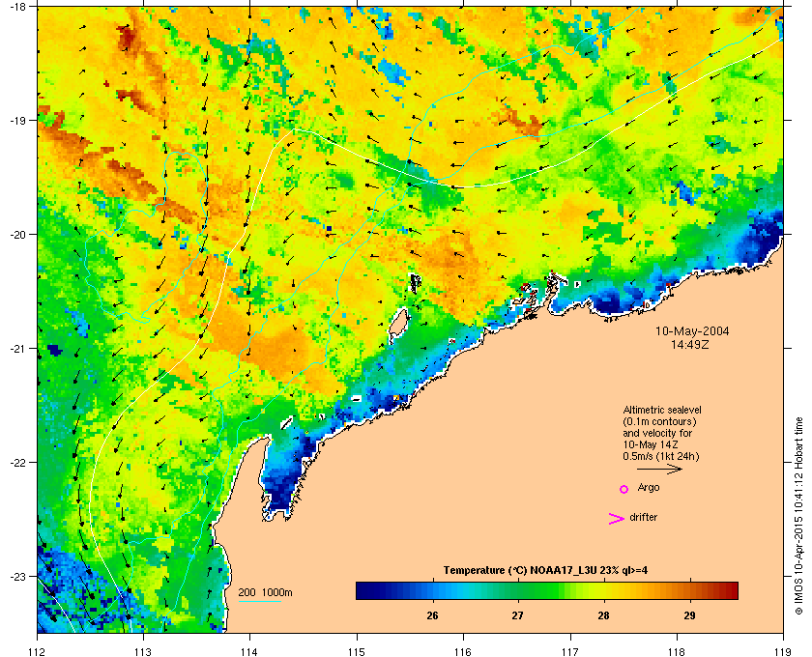Click the longitude axis label 115
The image size is (812, 657).
pos(357,651)
